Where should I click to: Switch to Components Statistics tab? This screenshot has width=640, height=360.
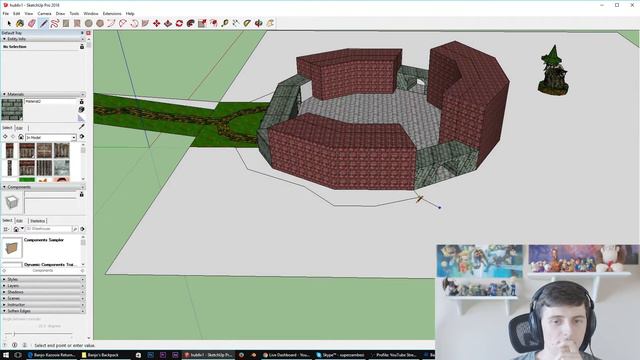(x=38, y=221)
